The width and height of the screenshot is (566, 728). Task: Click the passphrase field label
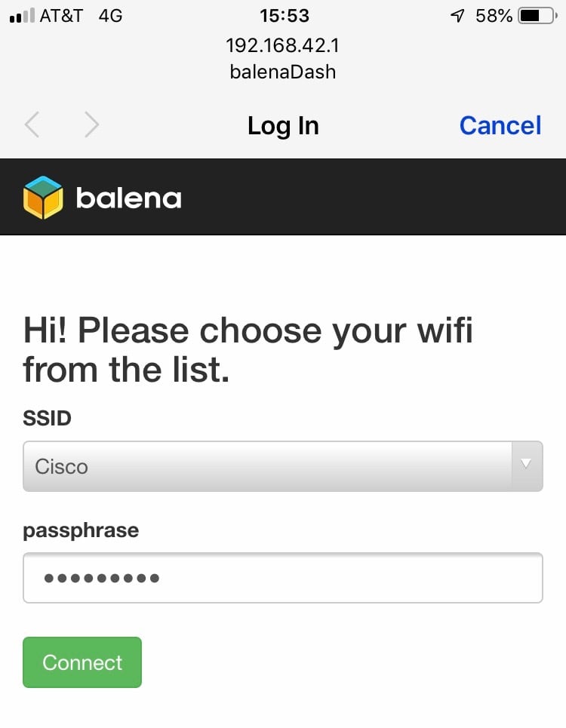click(x=81, y=530)
